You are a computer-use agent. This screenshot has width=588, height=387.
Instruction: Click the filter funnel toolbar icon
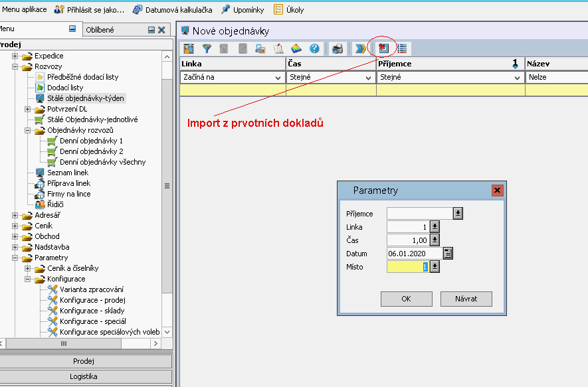(x=207, y=48)
